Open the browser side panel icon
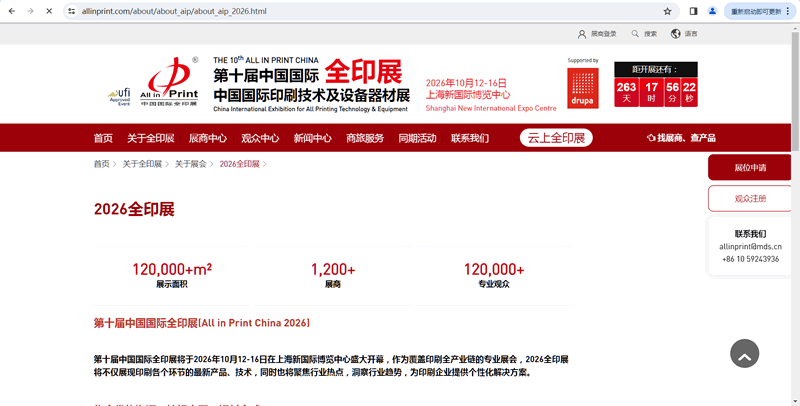 click(694, 11)
